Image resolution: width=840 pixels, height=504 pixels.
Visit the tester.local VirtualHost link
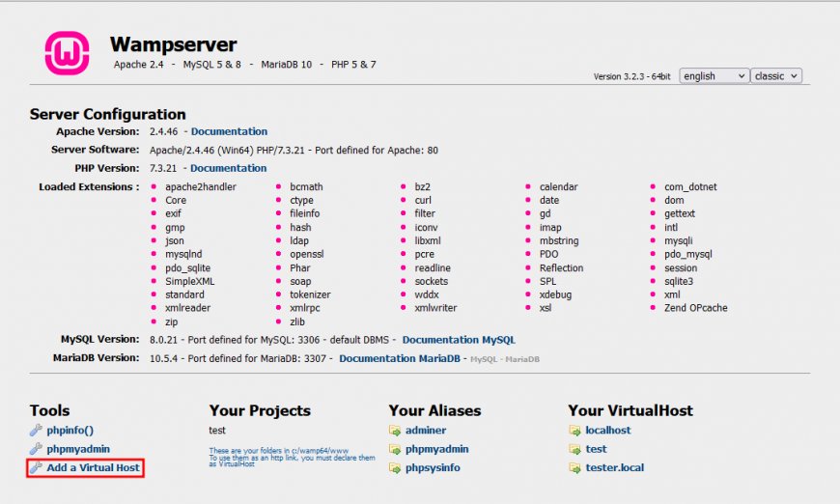[x=614, y=468]
